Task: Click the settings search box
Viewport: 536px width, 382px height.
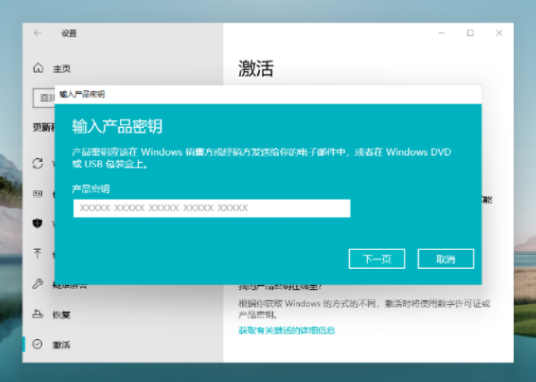Action: pos(44,98)
